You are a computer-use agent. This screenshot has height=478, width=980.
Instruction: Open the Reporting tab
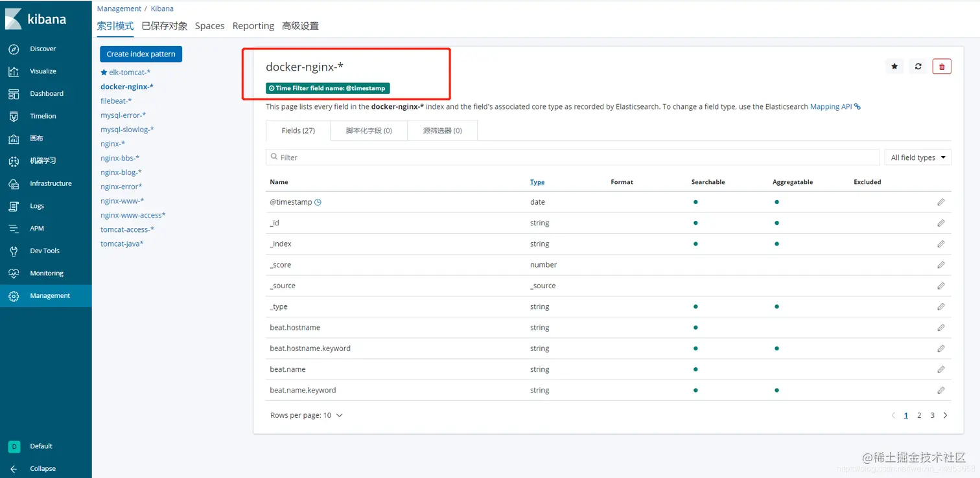[253, 26]
